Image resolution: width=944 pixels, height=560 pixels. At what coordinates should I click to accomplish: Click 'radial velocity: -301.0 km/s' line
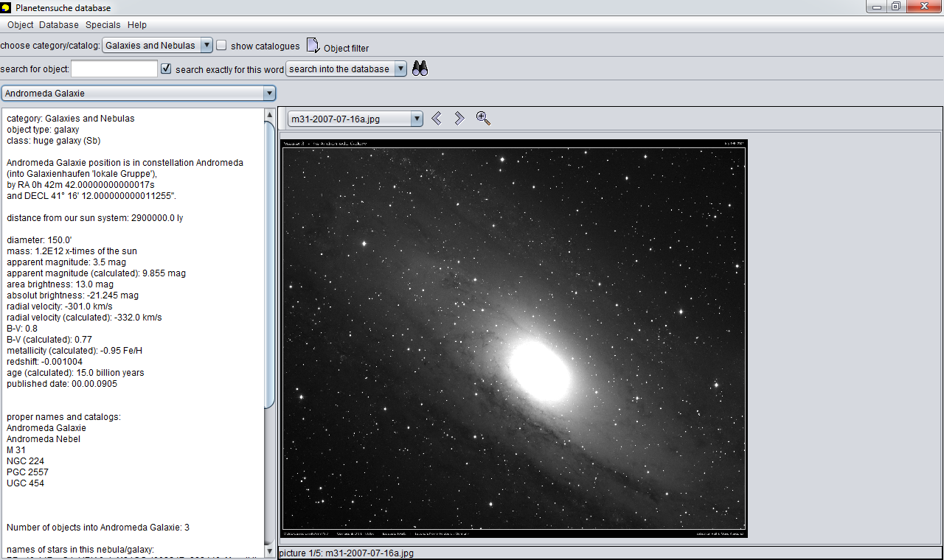[x=69, y=307]
